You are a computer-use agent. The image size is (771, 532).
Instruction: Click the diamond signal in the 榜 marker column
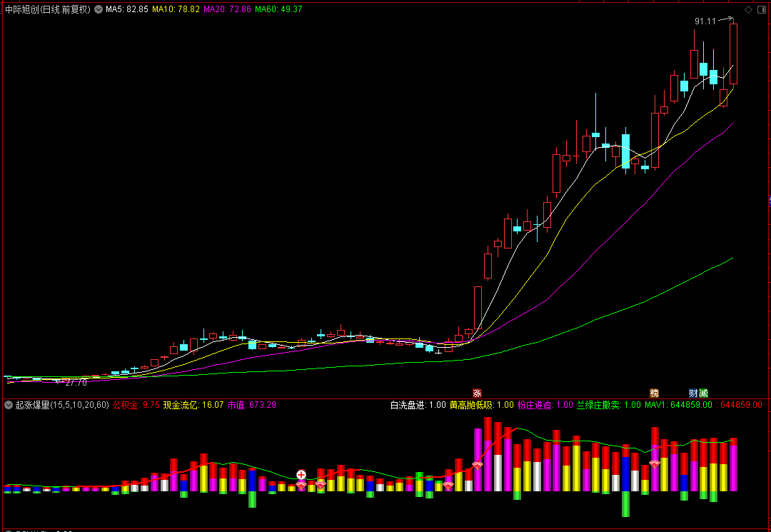[654, 464]
